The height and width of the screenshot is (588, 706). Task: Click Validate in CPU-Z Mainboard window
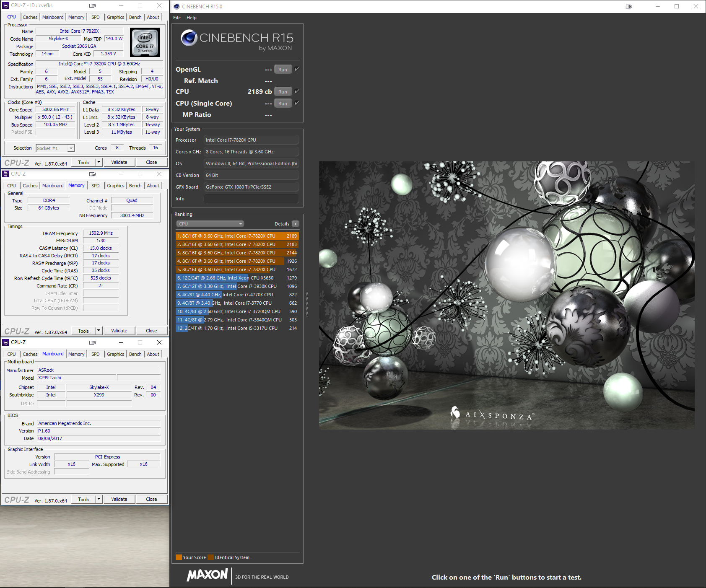pyautogui.click(x=119, y=499)
